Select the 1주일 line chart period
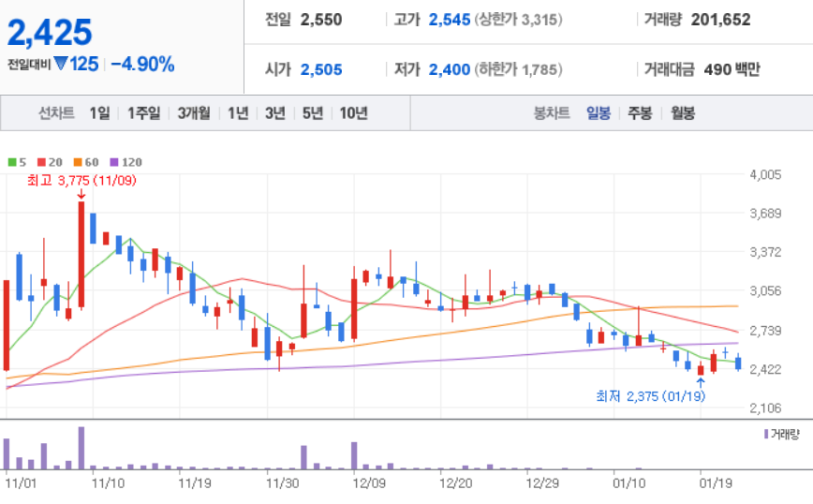The height and width of the screenshot is (504, 813). coord(143,113)
